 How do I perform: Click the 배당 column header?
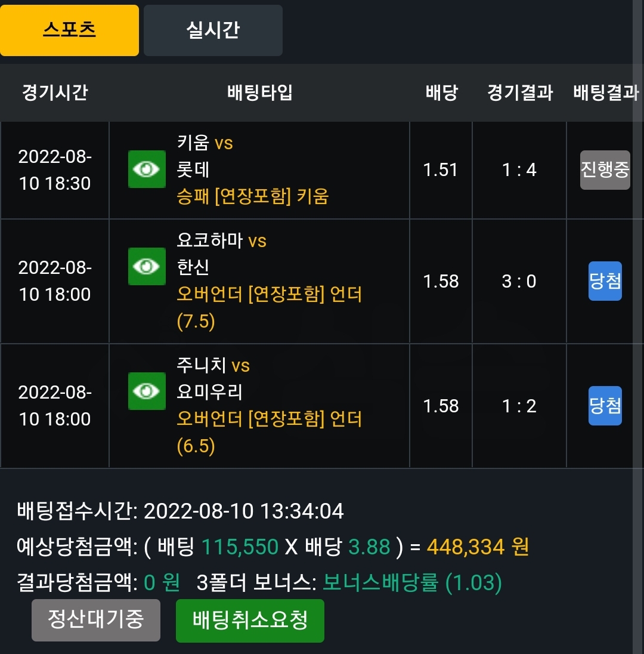(x=441, y=92)
